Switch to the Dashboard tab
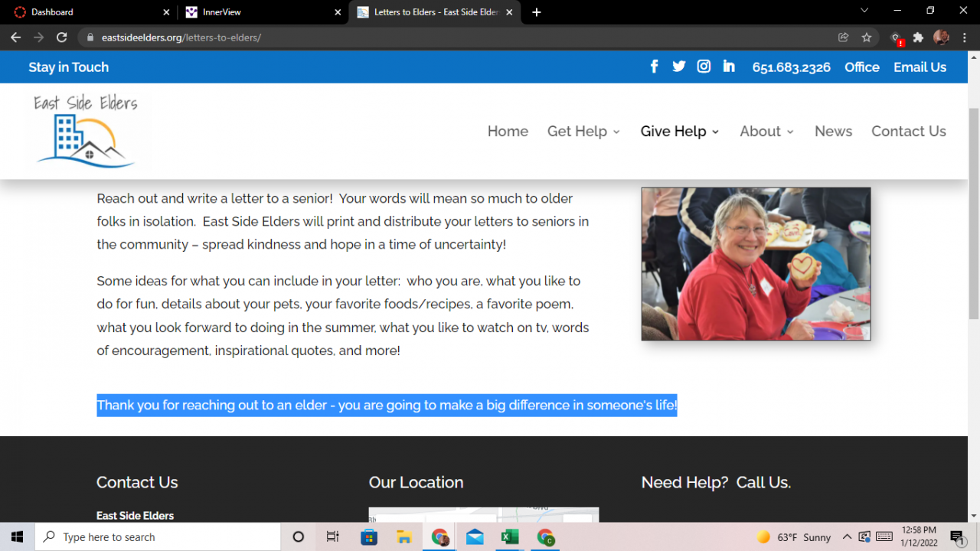Image resolution: width=980 pixels, height=551 pixels. 92,12
